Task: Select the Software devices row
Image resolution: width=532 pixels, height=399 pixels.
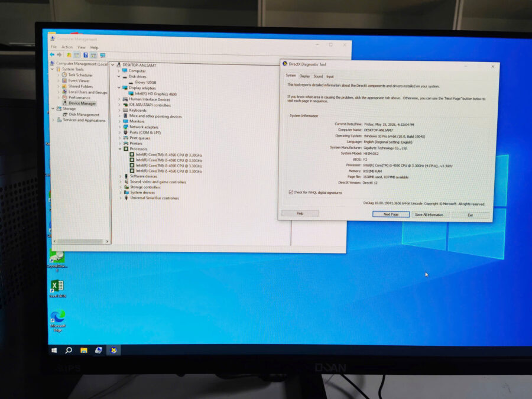Action: click(x=141, y=176)
